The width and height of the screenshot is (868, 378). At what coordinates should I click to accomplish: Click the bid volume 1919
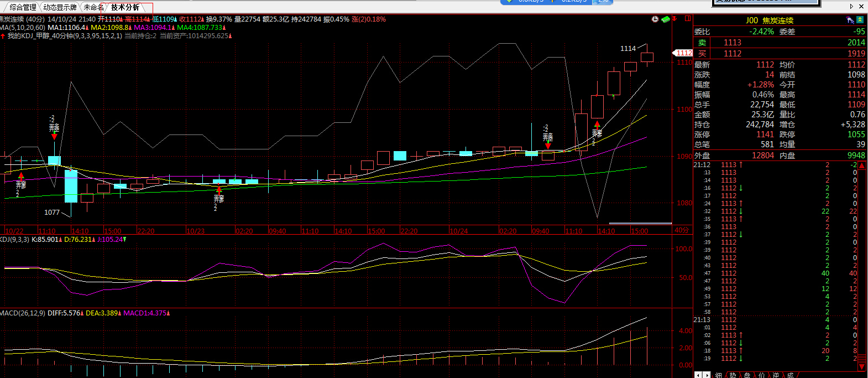tap(856, 54)
